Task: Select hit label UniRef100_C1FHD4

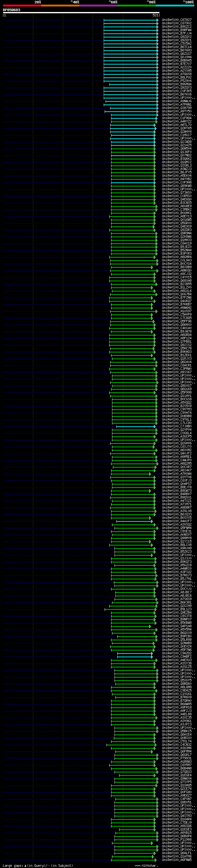Action: (x=176, y=118)
